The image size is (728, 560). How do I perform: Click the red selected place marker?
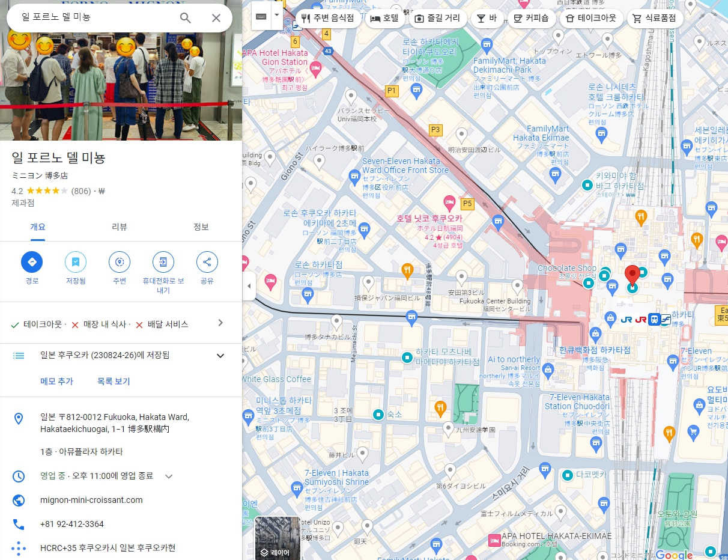[632, 275]
